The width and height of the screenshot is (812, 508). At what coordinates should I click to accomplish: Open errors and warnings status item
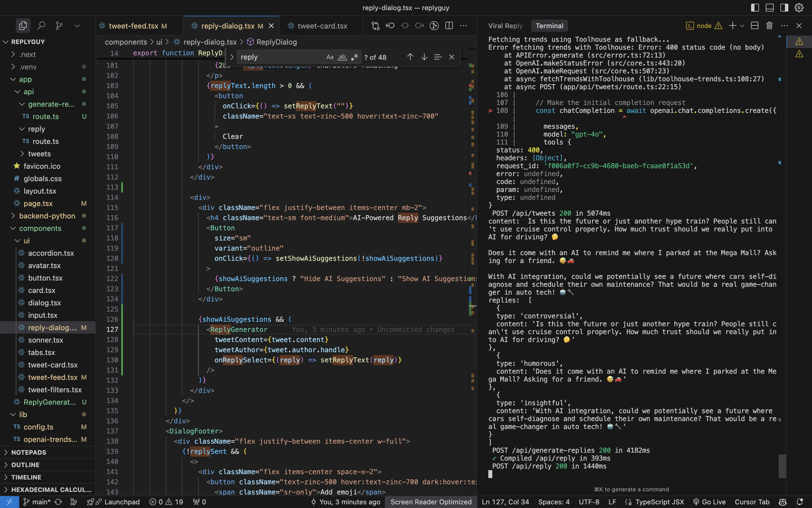[x=166, y=502]
